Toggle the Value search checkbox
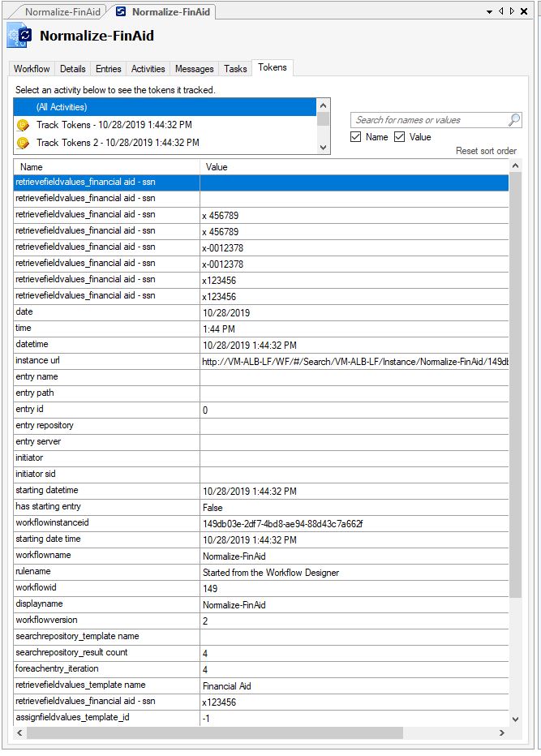Screen dimensions: 541x756 pos(400,137)
